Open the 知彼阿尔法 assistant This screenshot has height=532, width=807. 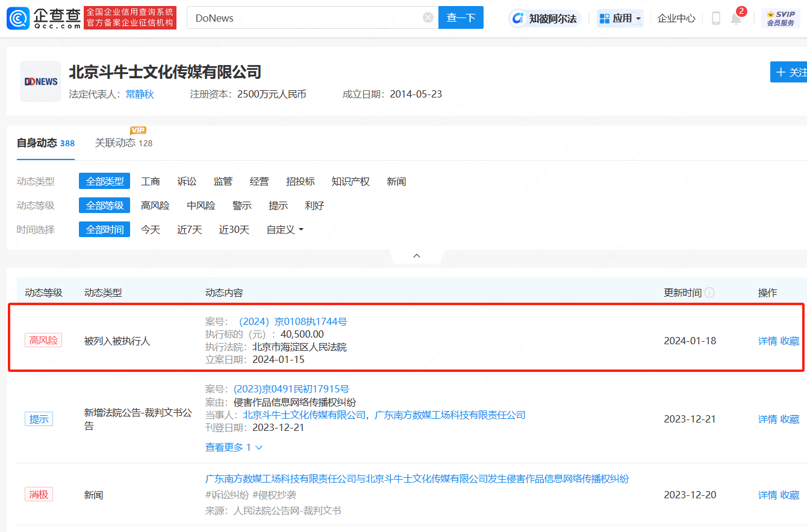(544, 18)
